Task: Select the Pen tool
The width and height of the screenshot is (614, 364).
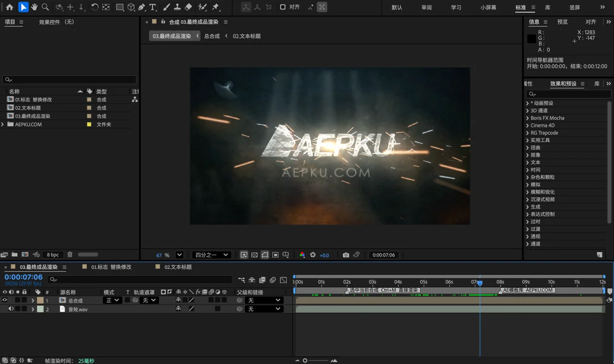Action: 142,7
